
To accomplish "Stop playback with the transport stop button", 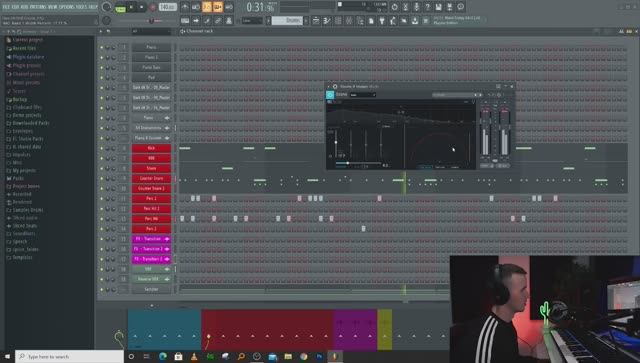I will [142, 7].
